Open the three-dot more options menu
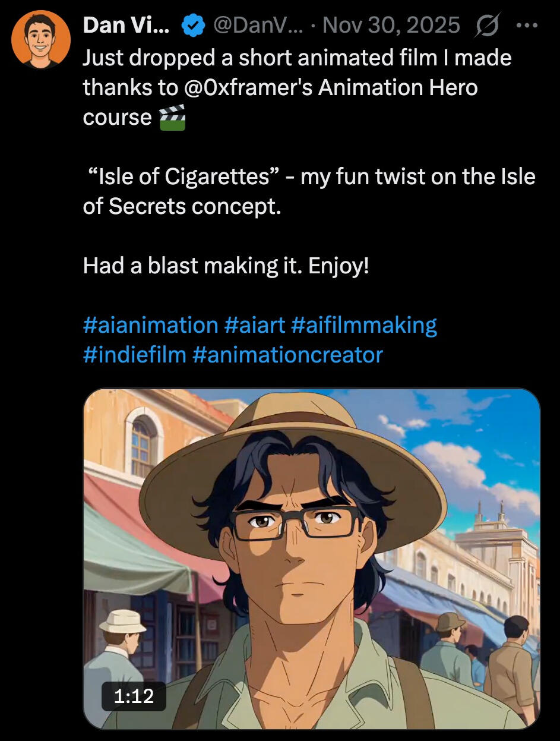560x741 pixels. [527, 26]
